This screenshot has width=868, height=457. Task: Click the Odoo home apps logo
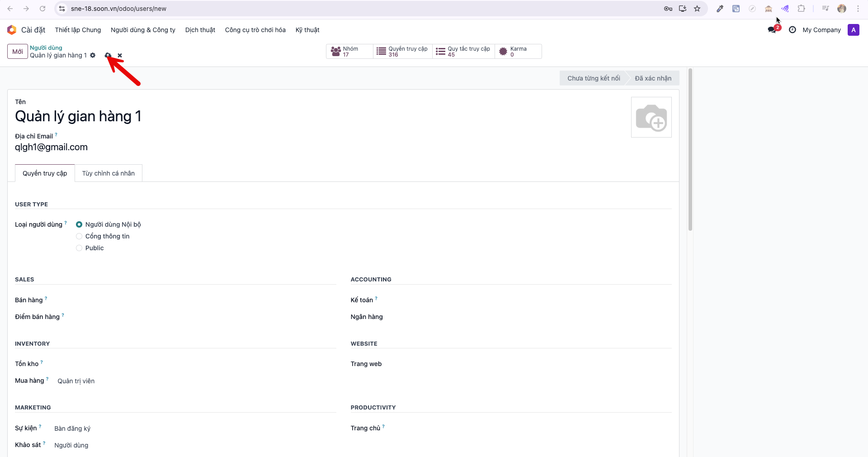tap(12, 30)
